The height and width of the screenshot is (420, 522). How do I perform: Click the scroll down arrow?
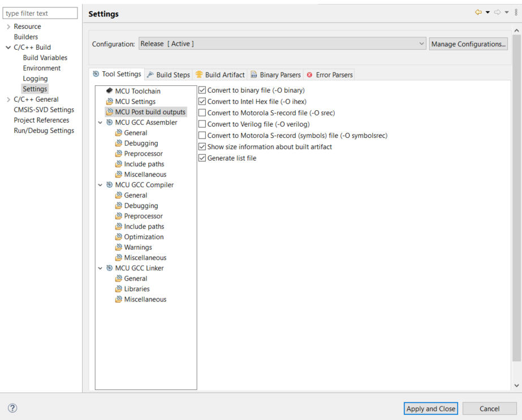[x=516, y=386]
